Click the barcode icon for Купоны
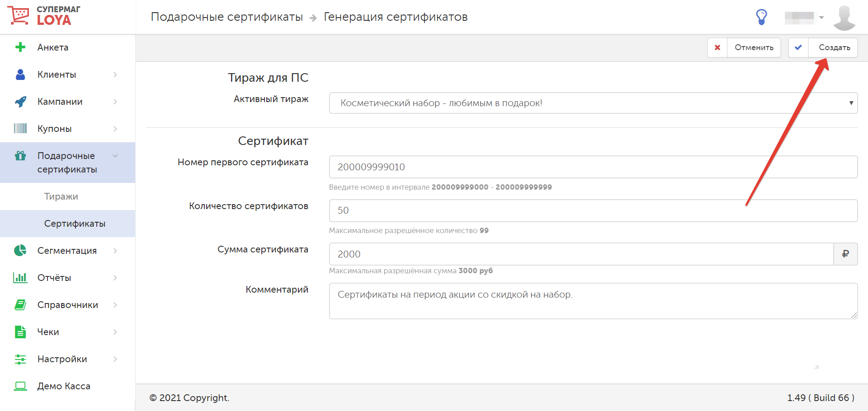 coord(20,129)
